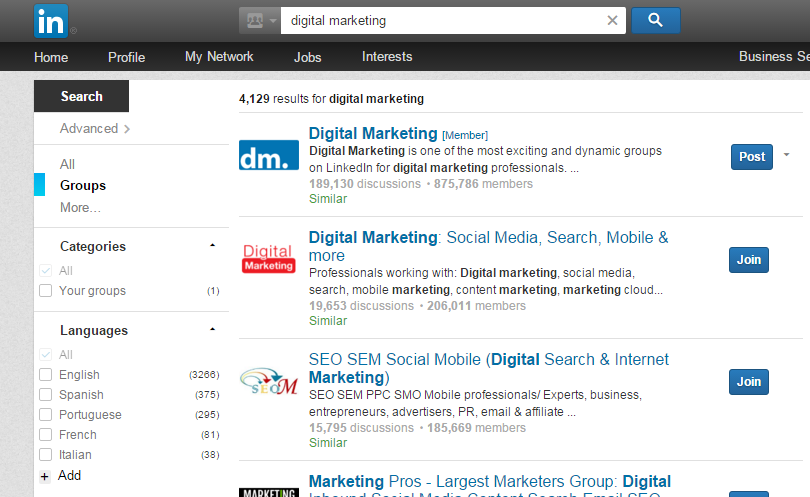Click into the digital marketing search field

[x=440, y=21]
